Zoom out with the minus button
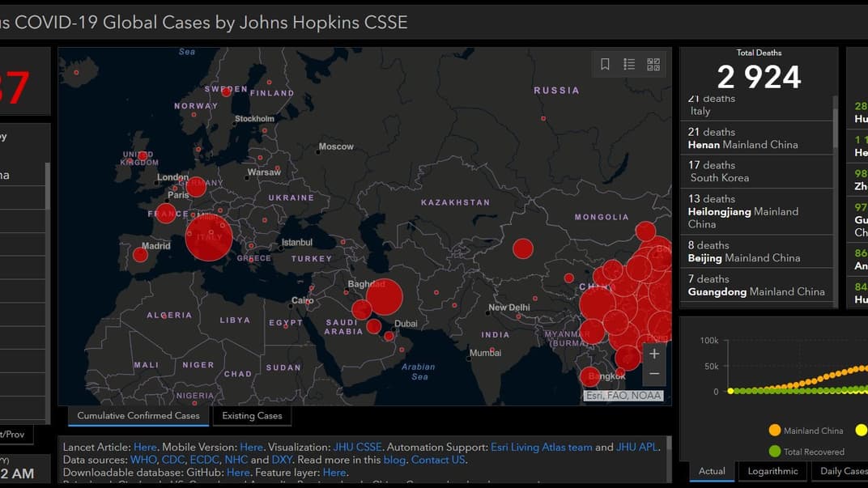This screenshot has width=868, height=488. [x=653, y=374]
